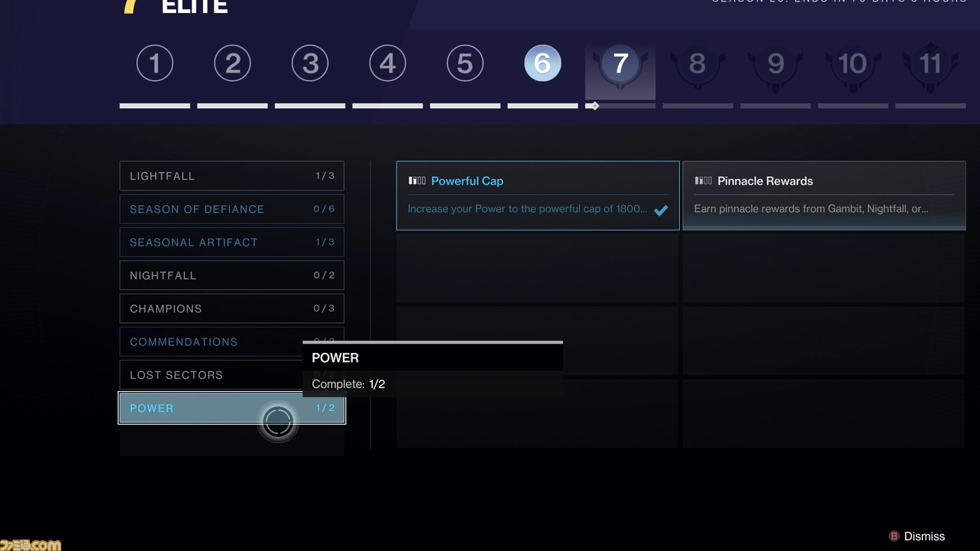Click the Powerful Cap completed checkmark

[x=661, y=210]
